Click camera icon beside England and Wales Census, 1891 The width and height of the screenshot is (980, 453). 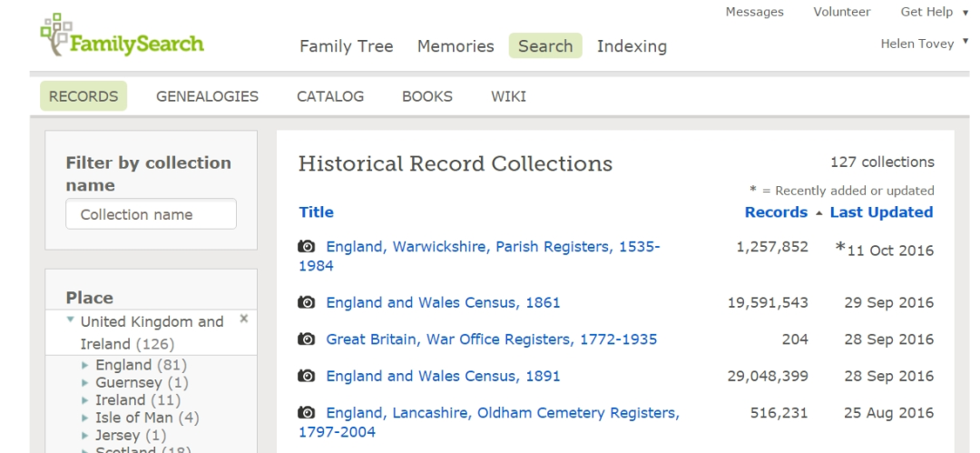click(307, 376)
